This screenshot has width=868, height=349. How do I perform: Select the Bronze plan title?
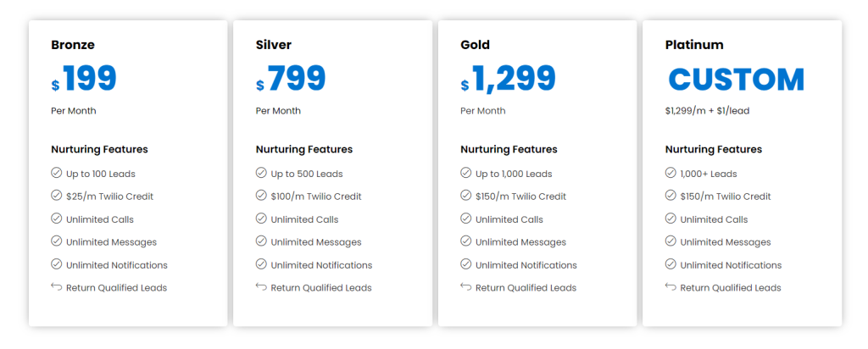click(x=73, y=45)
